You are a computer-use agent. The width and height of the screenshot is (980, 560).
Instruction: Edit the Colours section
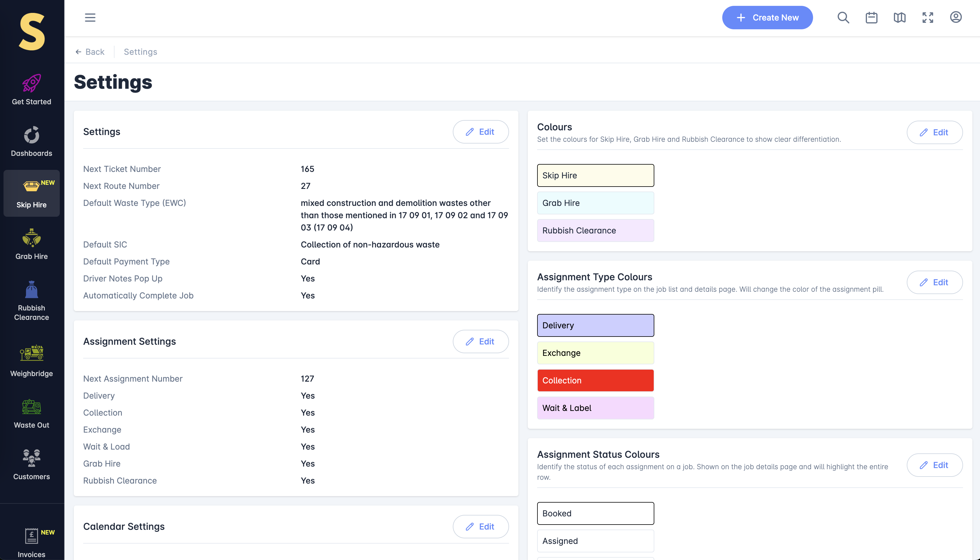pos(934,132)
